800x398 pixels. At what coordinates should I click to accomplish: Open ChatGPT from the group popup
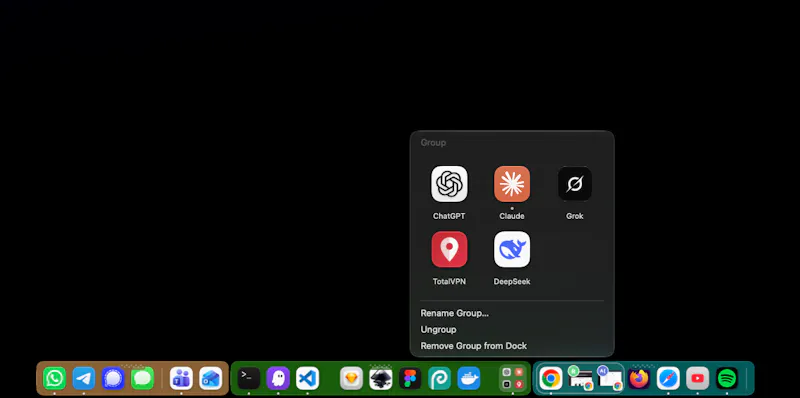[x=449, y=184]
